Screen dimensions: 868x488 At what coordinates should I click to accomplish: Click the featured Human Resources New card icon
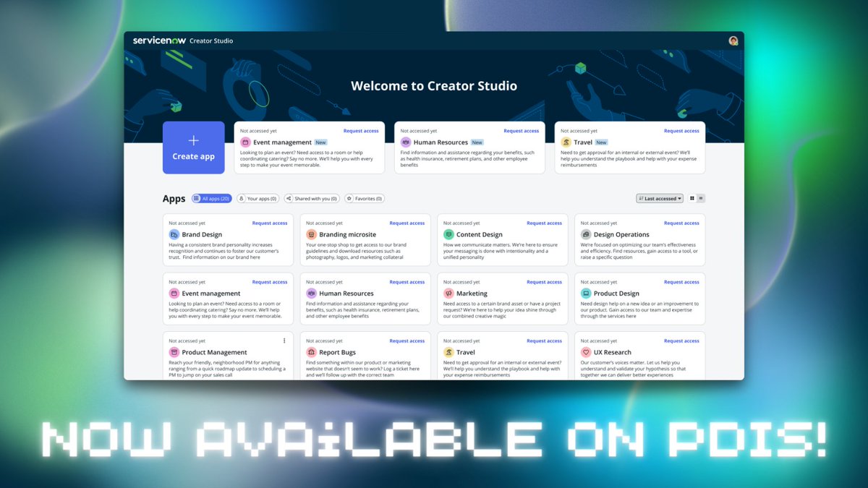click(406, 142)
